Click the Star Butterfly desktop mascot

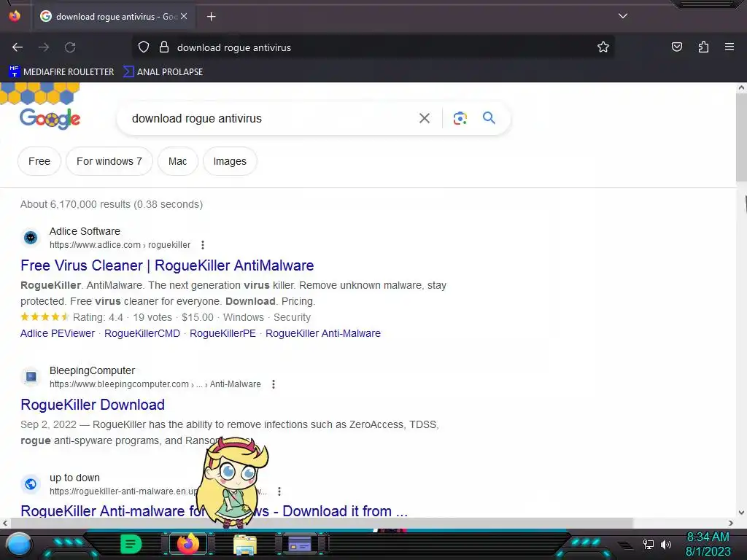(x=233, y=482)
